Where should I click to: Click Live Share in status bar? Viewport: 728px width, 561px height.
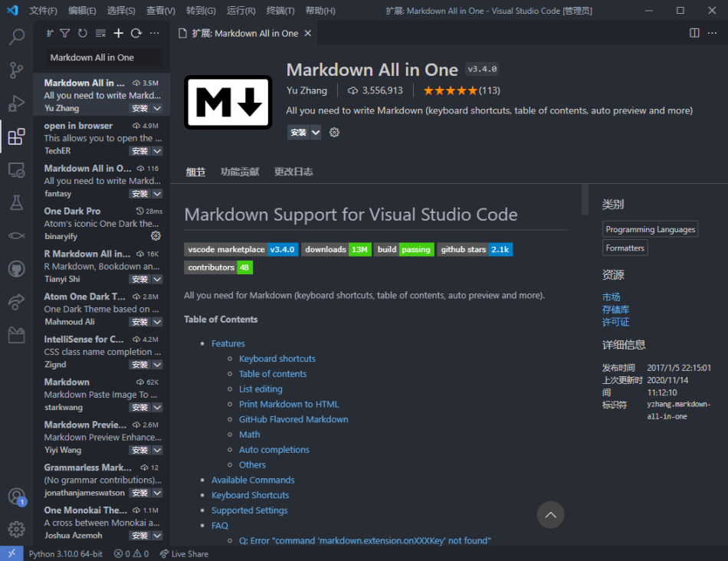tap(185, 553)
